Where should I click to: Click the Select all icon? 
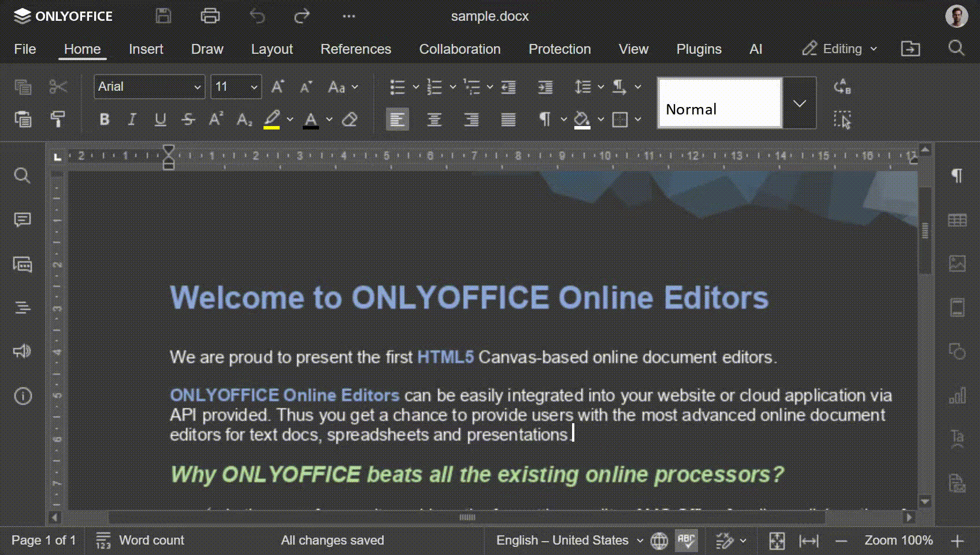(842, 120)
